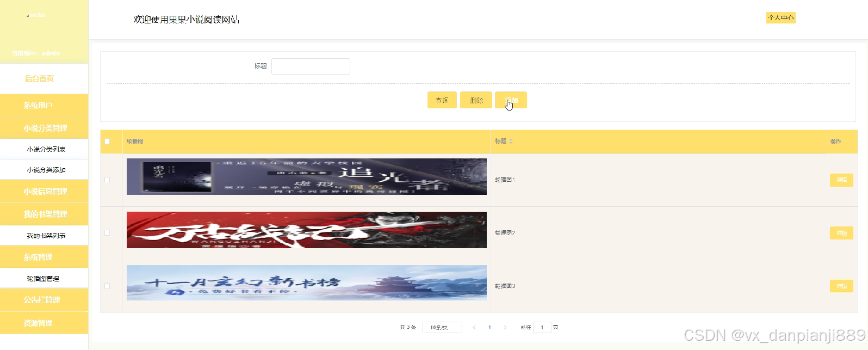Open 我的书架列表 submenu item
Image resolution: width=868 pixels, height=350 pixels.
click(44, 236)
